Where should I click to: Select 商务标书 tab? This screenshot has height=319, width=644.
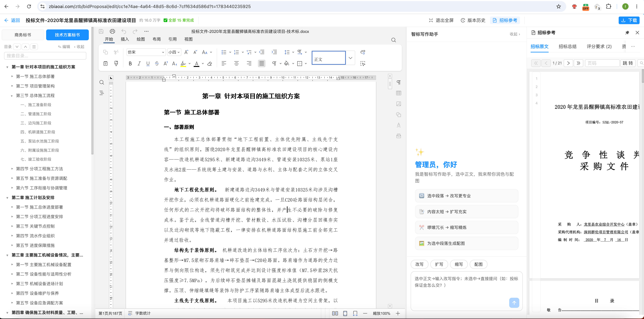coord(23,35)
